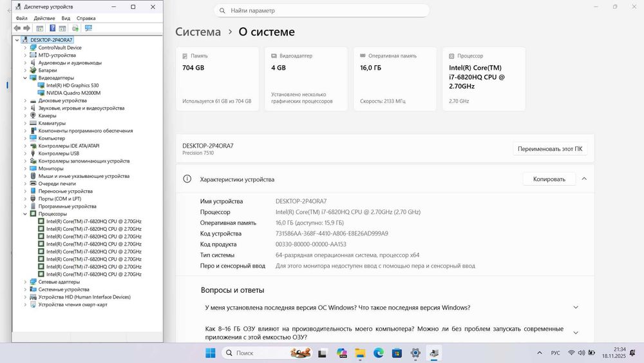Screen dimensions: 644x363
Task: Expand the ControlVault Device node
Action: point(25,48)
